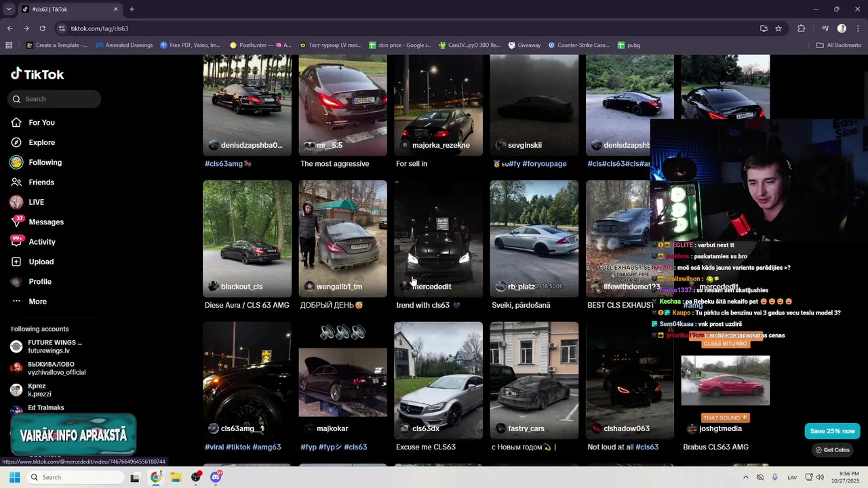Open the mr_5.5 video thumbnail
This screenshot has height=488, width=868.
(x=342, y=105)
